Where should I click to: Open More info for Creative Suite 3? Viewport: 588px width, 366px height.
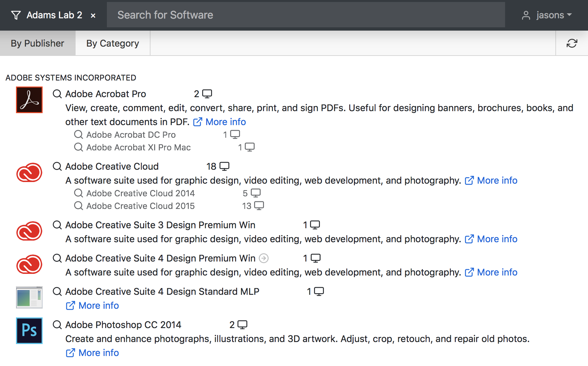pyautogui.click(x=491, y=239)
